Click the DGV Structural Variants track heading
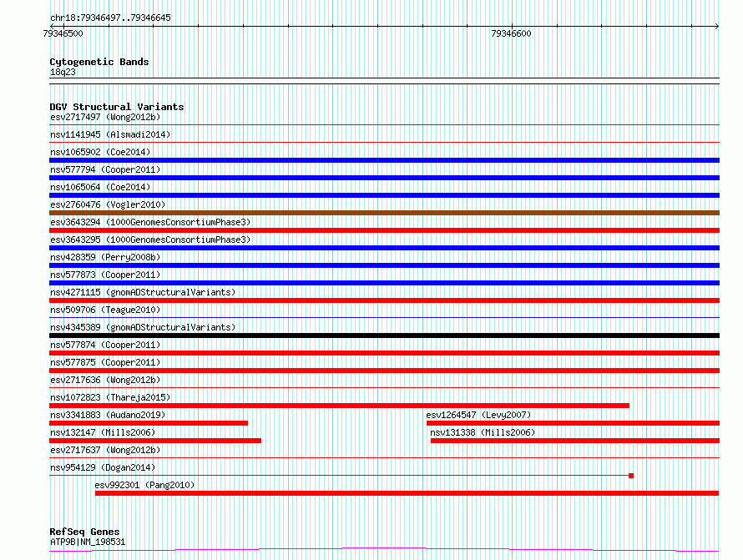The height and width of the screenshot is (560, 743). point(117,107)
